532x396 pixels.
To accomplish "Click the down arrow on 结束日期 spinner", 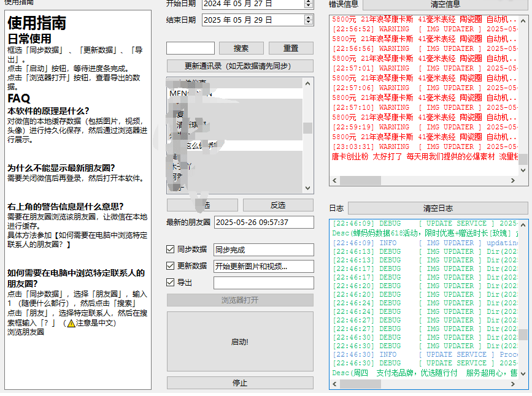I will point(309,22).
